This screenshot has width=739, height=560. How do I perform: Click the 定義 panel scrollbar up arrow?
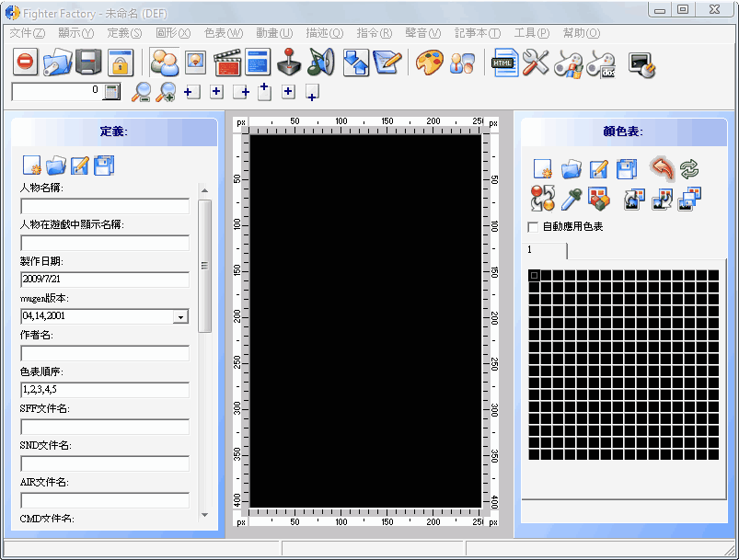point(204,190)
